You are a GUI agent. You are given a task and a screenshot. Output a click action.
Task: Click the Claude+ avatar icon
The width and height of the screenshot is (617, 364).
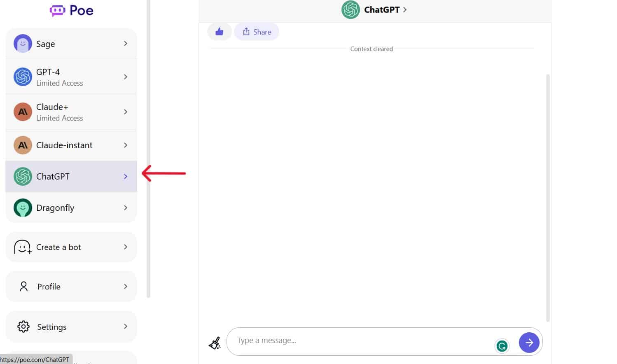(23, 112)
